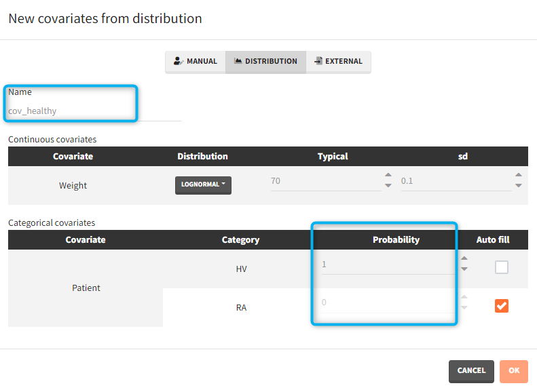Decrease the Weight typical value
This screenshot has width=537, height=392.
point(388,186)
